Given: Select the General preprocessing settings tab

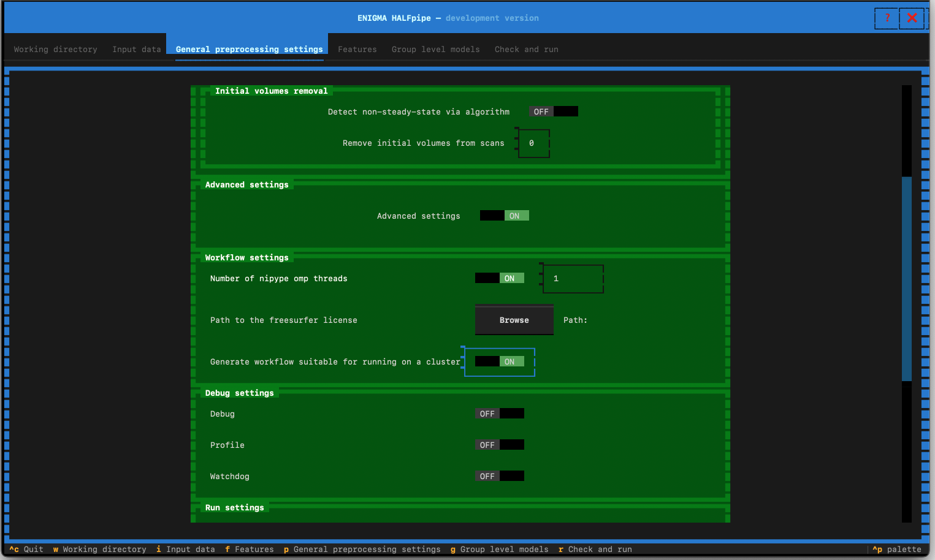Looking at the screenshot, I should [250, 49].
